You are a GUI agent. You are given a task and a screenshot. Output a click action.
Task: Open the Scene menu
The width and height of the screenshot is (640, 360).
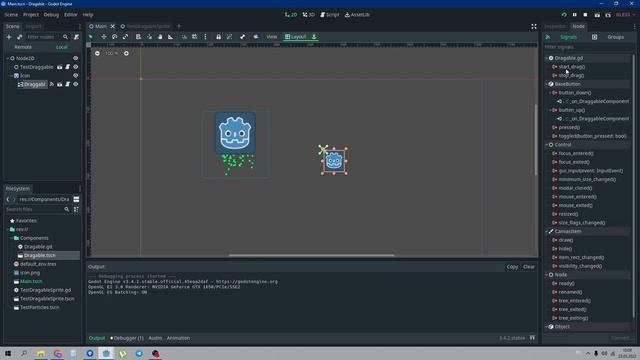(11, 15)
